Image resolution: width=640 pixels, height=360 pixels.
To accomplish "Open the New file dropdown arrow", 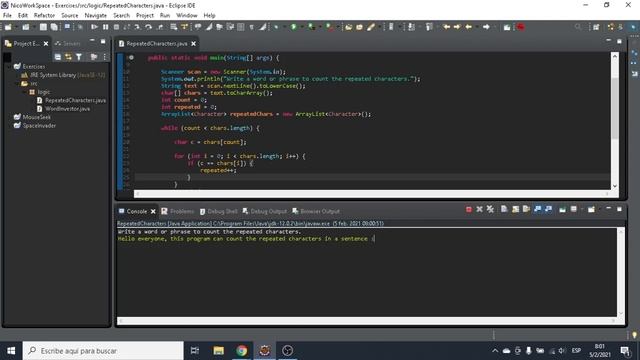I will pos(16,27).
